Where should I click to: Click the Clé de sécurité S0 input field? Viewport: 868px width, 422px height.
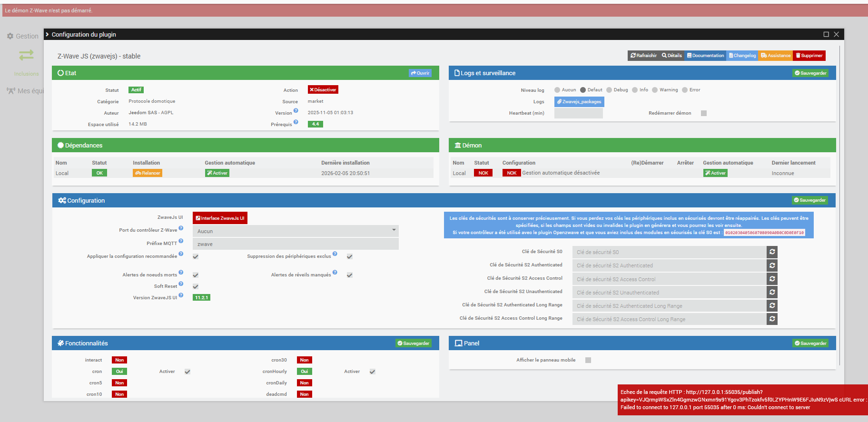point(669,252)
